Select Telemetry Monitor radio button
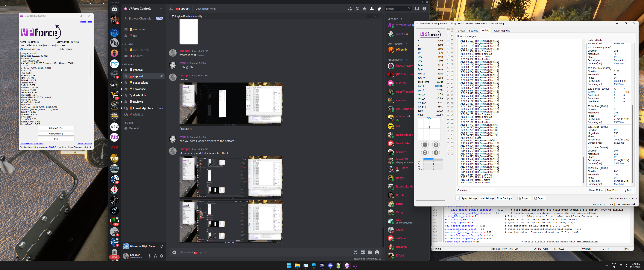This screenshot has width=644, height=270. click(22, 49)
